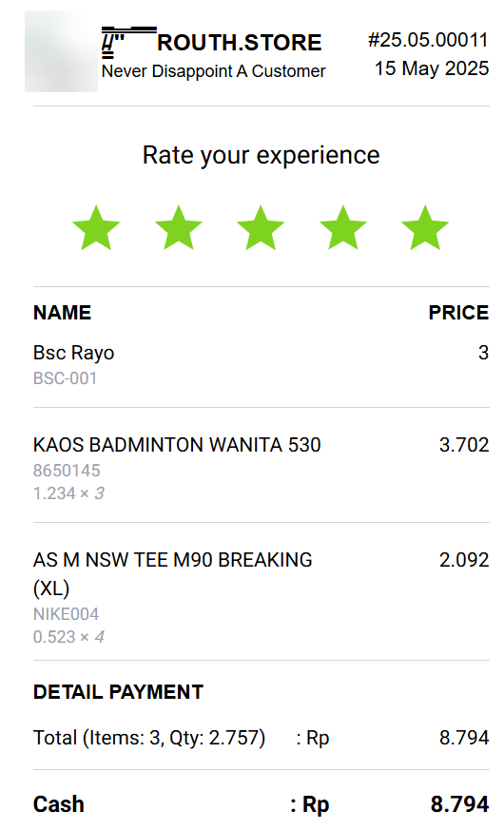
Task: Give five stars with the last star
Action: click(425, 228)
